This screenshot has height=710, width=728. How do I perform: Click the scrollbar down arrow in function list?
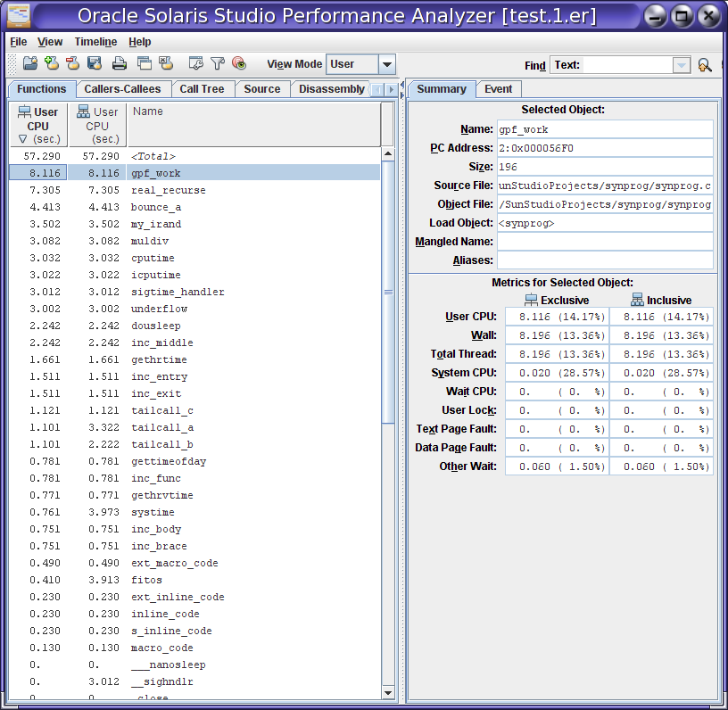pyautogui.click(x=388, y=693)
